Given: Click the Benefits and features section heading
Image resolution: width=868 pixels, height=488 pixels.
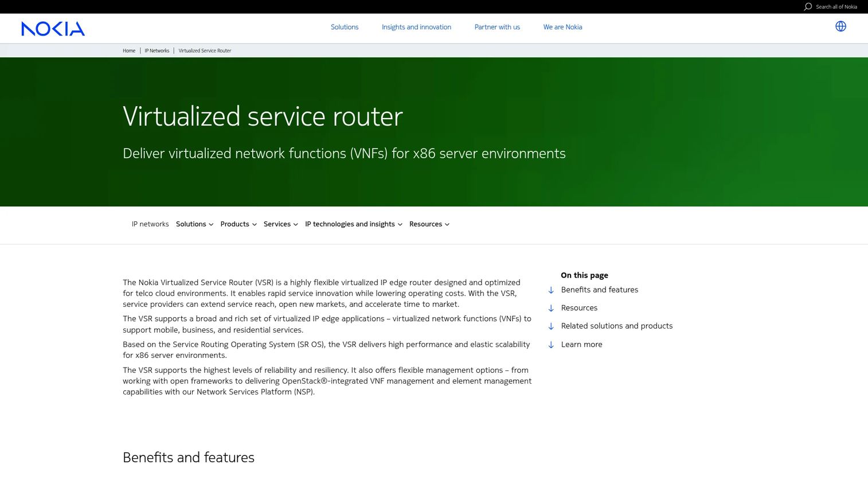Looking at the screenshot, I should (x=189, y=457).
